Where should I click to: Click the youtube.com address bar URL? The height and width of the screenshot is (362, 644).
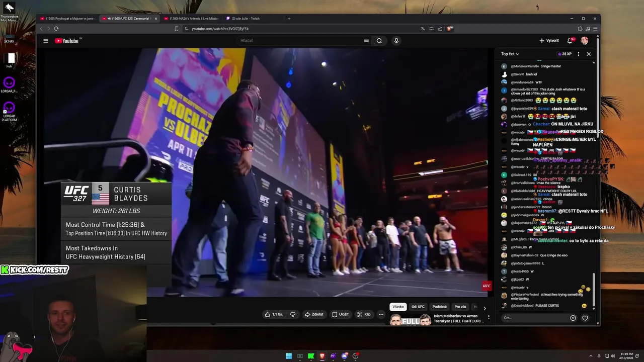click(220, 29)
